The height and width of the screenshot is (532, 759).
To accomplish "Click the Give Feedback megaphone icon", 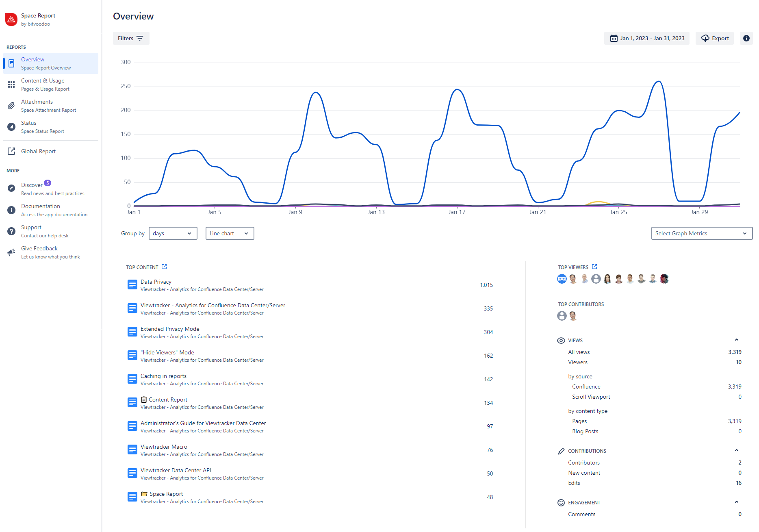I will pyautogui.click(x=11, y=252).
